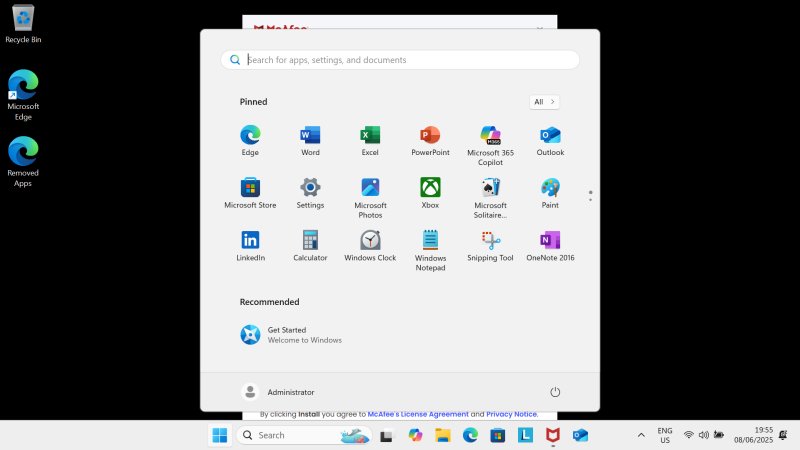Viewport: 800px width, 450px height.
Task: Select the Recycle Bin desktop icon
Action: tap(23, 24)
